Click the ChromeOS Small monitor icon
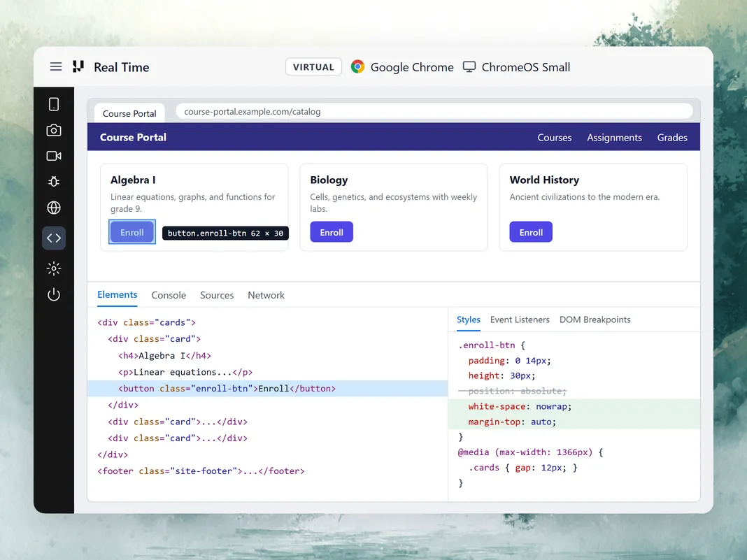 pyautogui.click(x=469, y=67)
